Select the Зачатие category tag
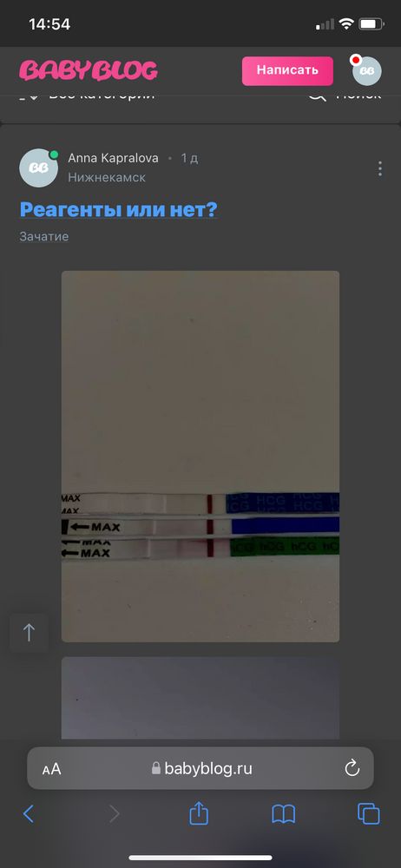This screenshot has height=868, width=401. point(44,236)
